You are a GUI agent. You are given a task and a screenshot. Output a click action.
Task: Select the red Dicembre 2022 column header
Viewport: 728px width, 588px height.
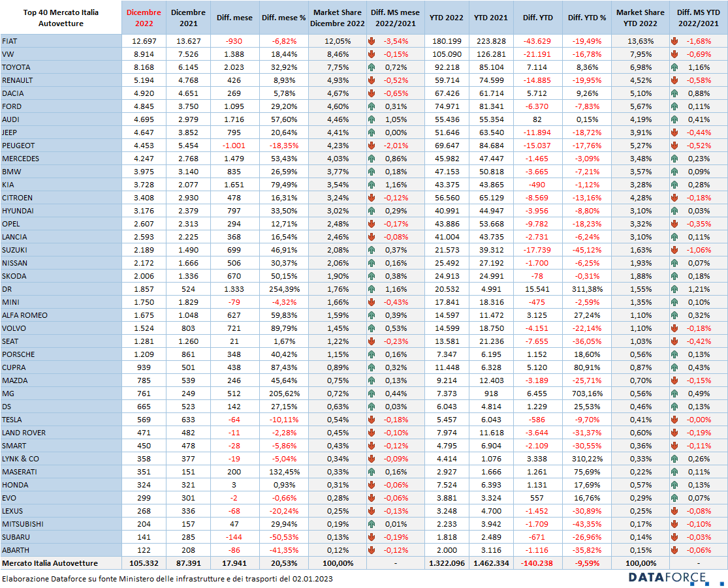tap(144, 18)
